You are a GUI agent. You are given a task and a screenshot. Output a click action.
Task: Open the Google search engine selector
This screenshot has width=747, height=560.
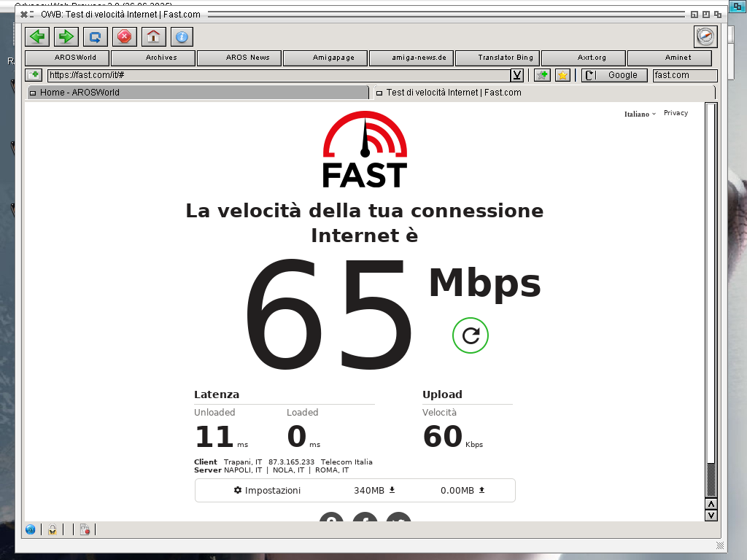click(x=614, y=75)
